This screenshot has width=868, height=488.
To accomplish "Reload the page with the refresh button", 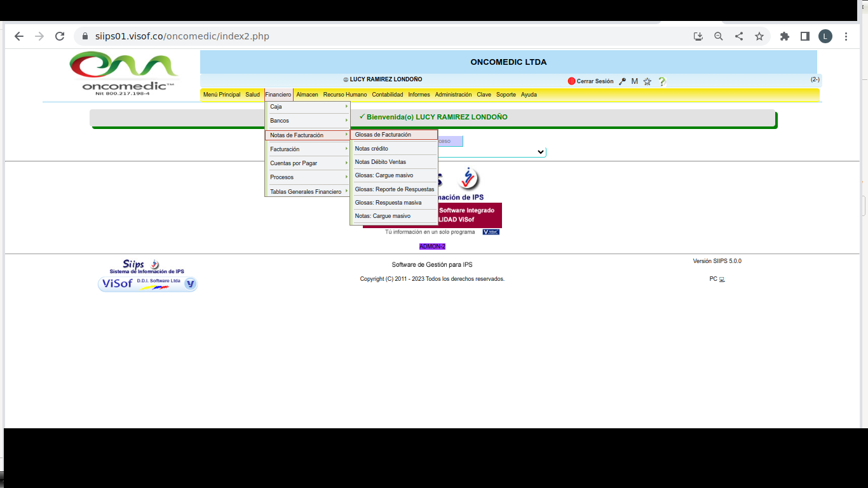I will click(x=60, y=36).
